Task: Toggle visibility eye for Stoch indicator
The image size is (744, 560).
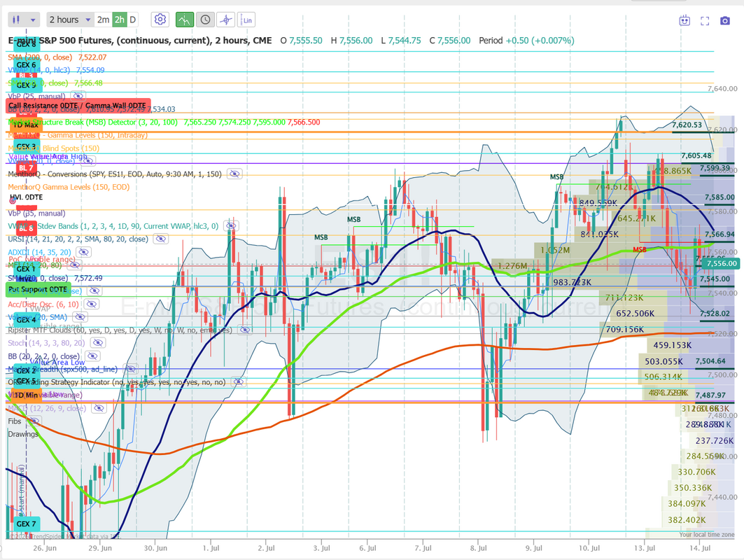Action: [97, 342]
